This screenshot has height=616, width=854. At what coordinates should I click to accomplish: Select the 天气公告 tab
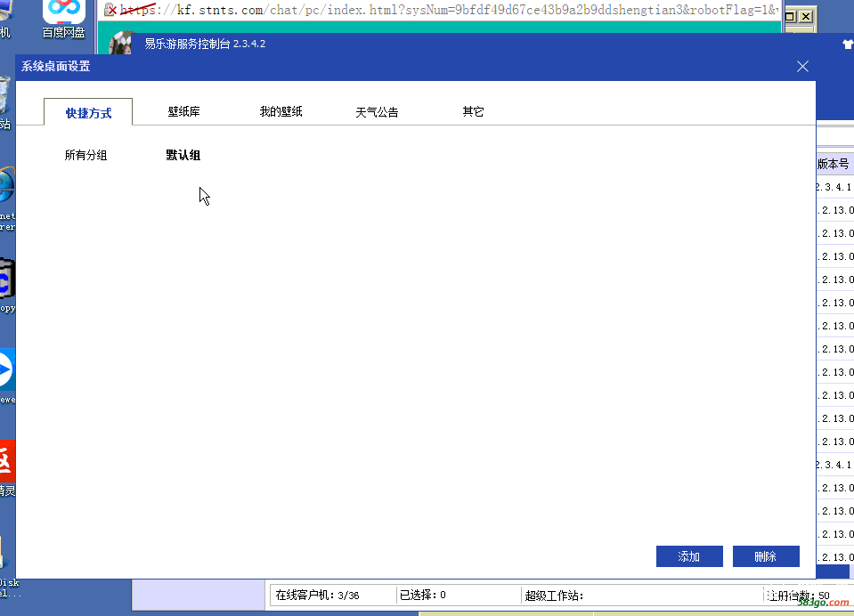tap(377, 113)
